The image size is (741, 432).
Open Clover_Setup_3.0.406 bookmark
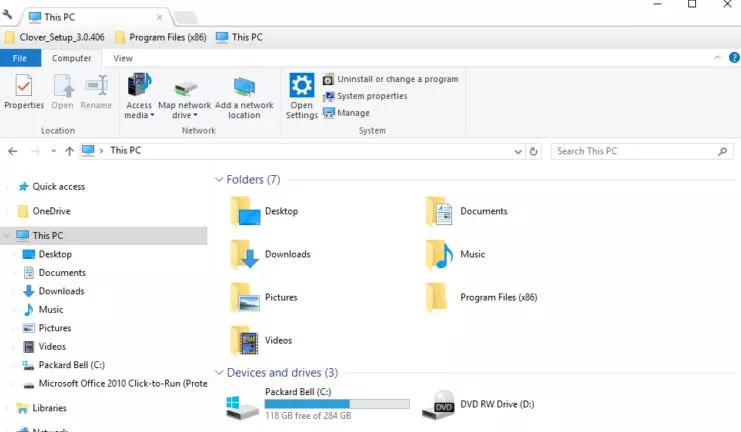(x=55, y=37)
